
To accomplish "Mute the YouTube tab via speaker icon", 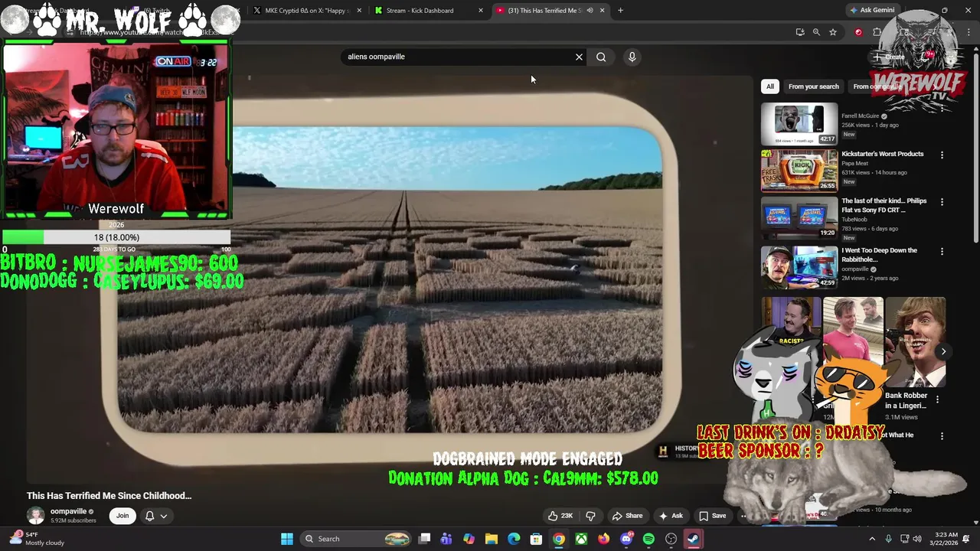I will pos(590,11).
